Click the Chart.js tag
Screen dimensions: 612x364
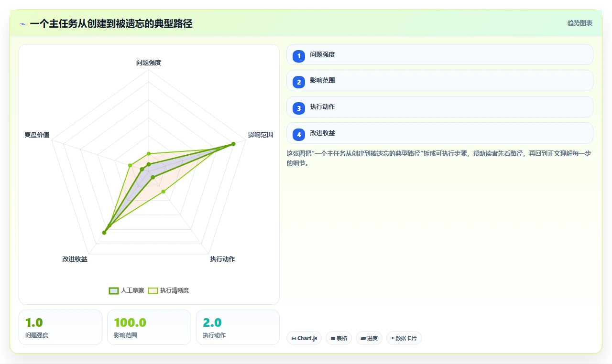click(304, 338)
